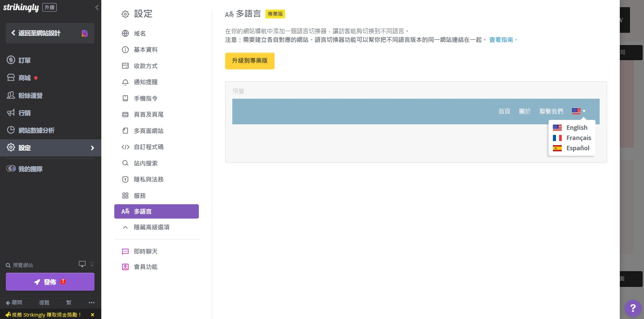Image resolution: width=644 pixels, height=319 pixels.
Task: Open the 域名 domain settings
Action: pyautogui.click(x=140, y=33)
